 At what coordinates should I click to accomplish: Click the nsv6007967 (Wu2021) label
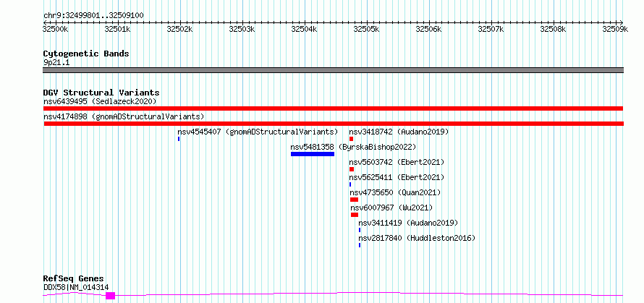391,208
